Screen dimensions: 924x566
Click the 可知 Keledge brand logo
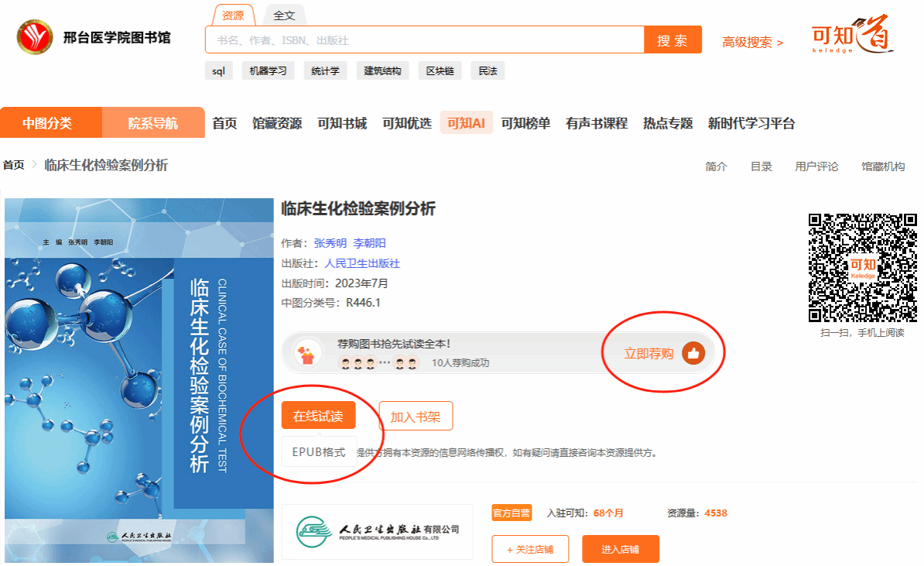point(852,34)
